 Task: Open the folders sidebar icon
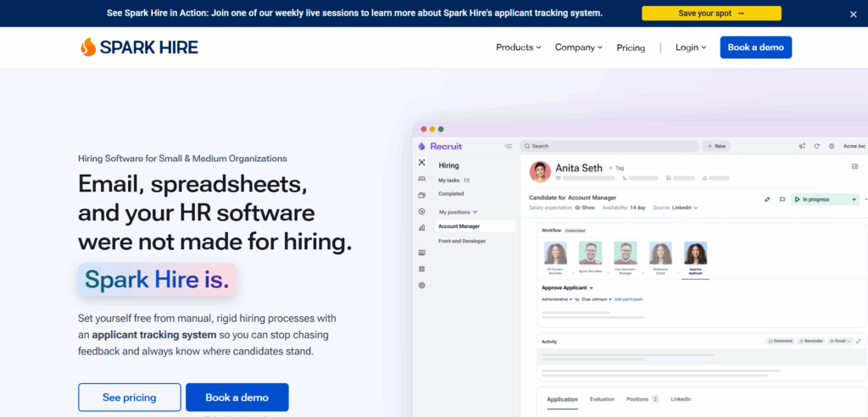point(422,195)
